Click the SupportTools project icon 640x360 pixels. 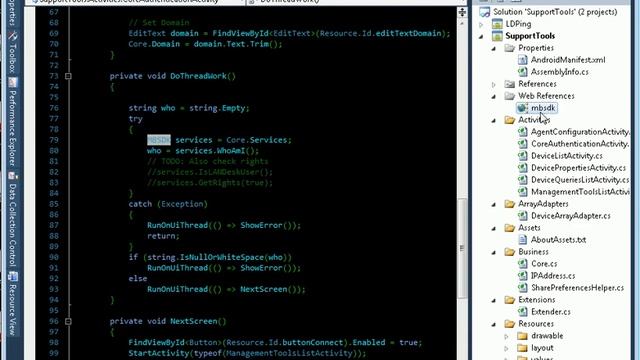click(497, 36)
